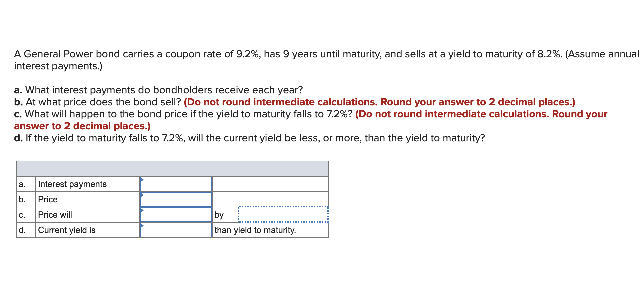Click the gray table header row
644x290 pixels.
coord(172,168)
